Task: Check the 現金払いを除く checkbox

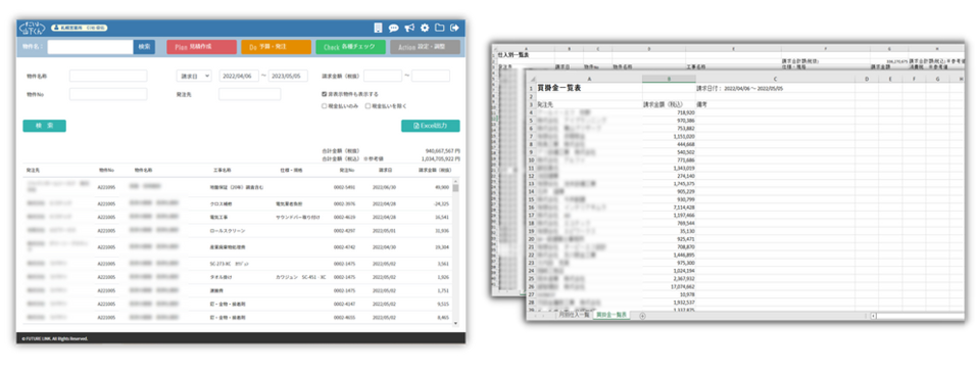Action: (x=367, y=106)
